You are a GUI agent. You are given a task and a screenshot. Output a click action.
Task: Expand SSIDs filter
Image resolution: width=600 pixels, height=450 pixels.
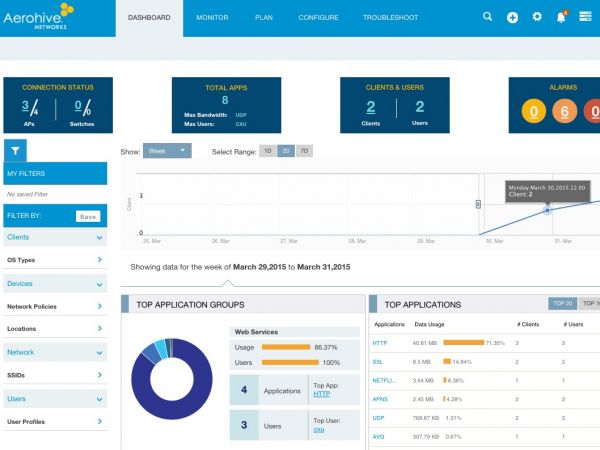[55, 375]
